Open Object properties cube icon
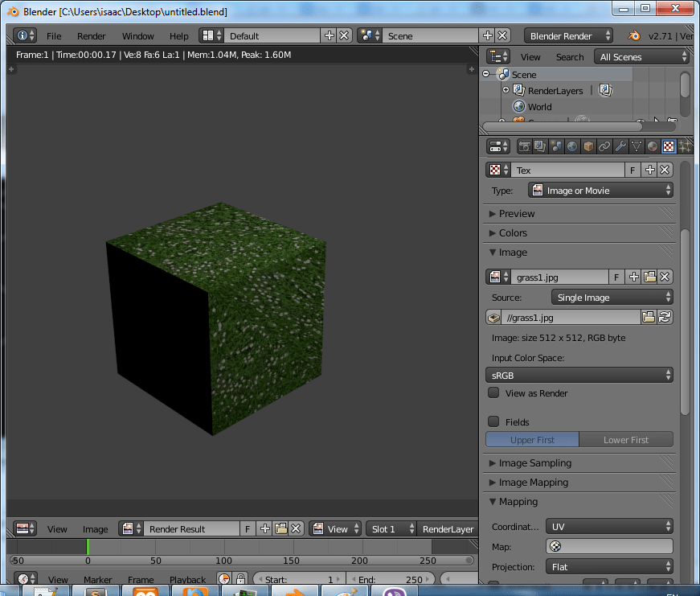Screen dimensions: 700x596 tap(588, 146)
